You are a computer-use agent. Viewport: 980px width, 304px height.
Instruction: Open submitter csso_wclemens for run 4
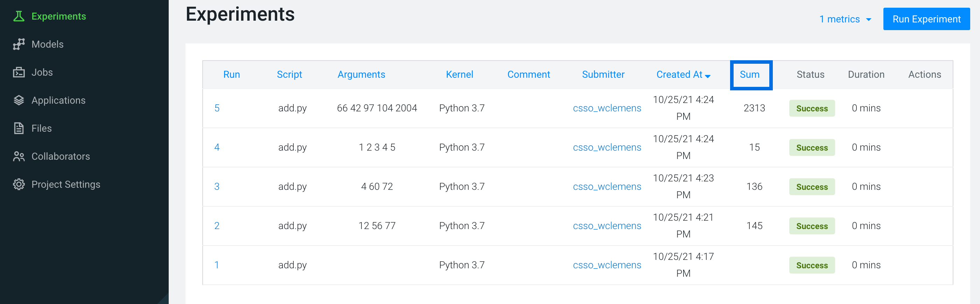pyautogui.click(x=607, y=147)
